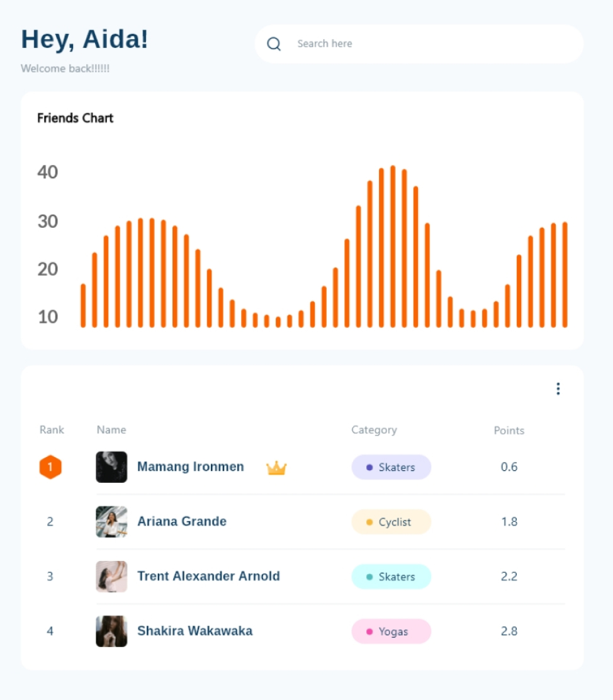Click the Category column header
This screenshot has height=700, width=613.
click(374, 430)
